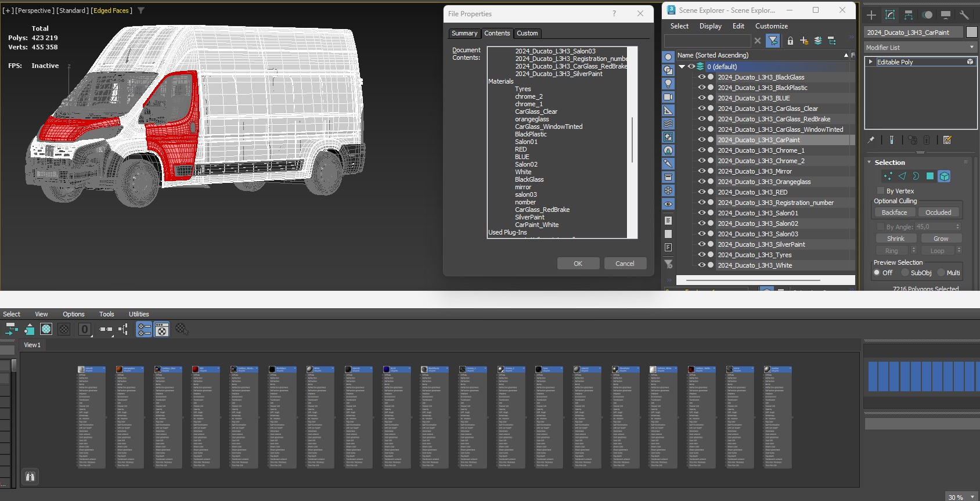Select Off preview selection radio button
This screenshot has height=501, width=980.
pos(877,273)
